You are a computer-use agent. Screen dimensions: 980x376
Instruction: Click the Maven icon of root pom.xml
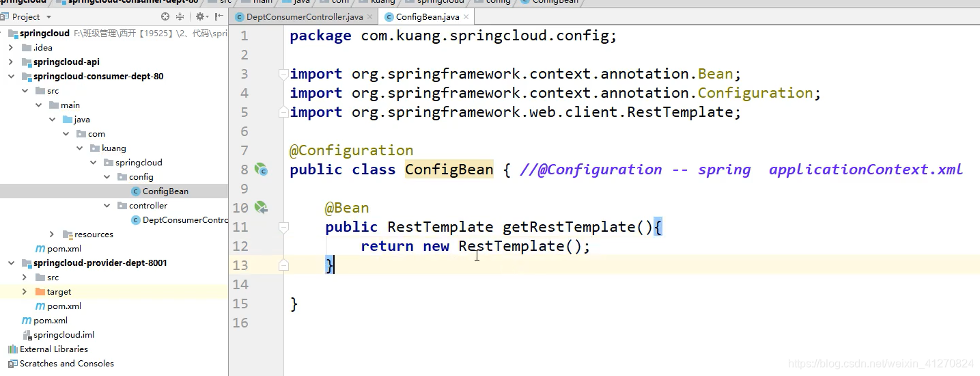[27, 321]
